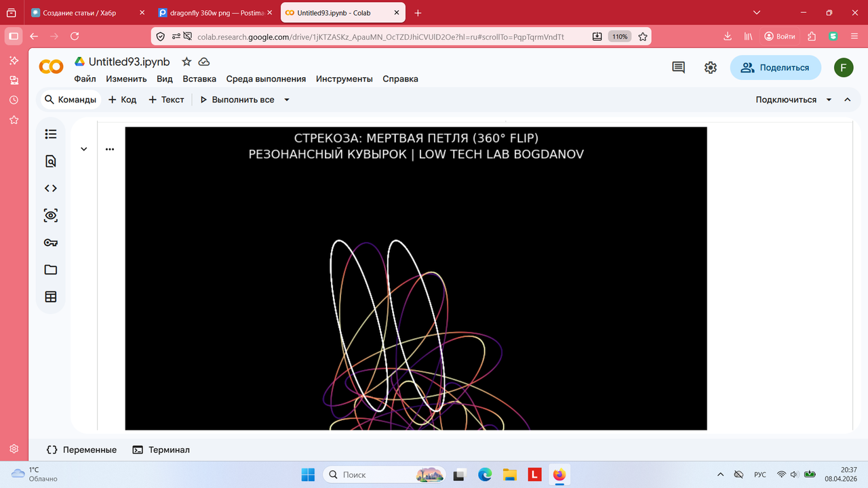868x488 pixels.
Task: Star the Untitled93.ipynb notebook
Action: tap(186, 62)
